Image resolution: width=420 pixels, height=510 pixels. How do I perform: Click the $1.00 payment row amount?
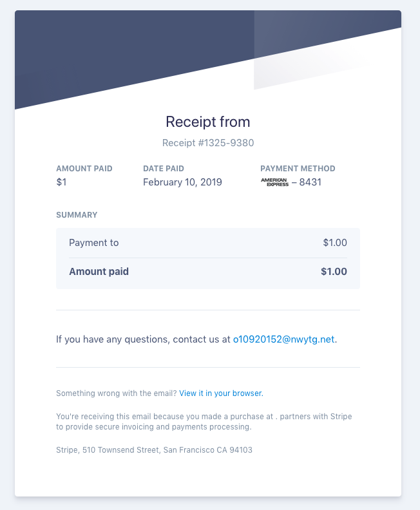click(x=335, y=243)
